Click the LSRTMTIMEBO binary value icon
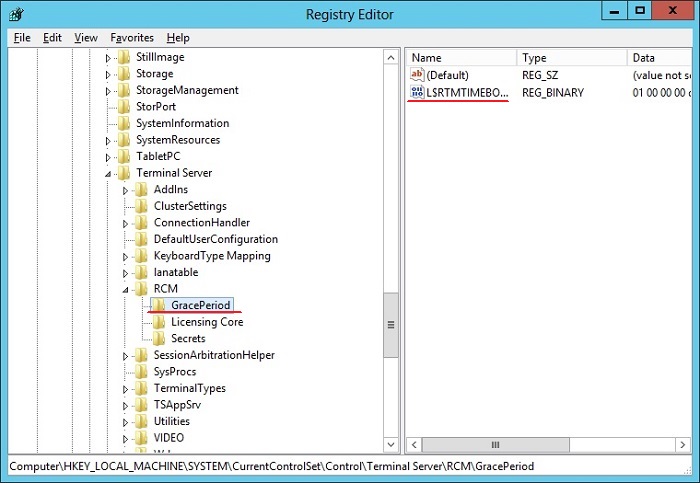The height and width of the screenshot is (483, 700). pos(418,92)
